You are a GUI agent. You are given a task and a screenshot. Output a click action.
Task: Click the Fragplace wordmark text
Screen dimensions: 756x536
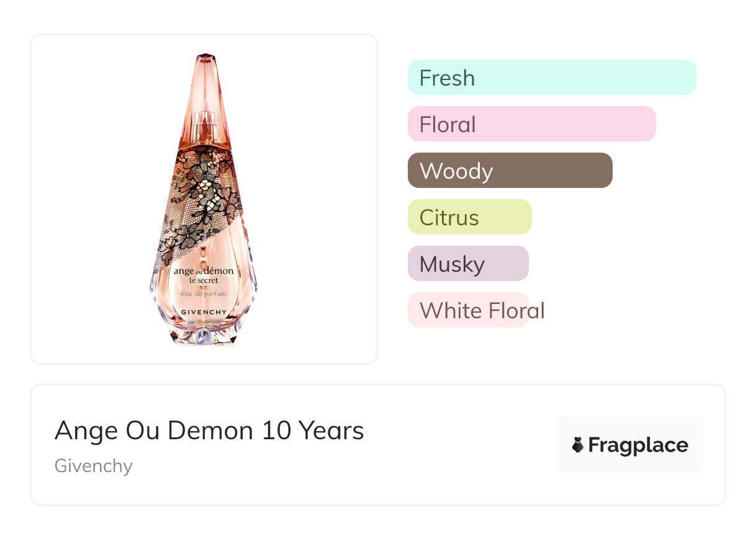(638, 445)
